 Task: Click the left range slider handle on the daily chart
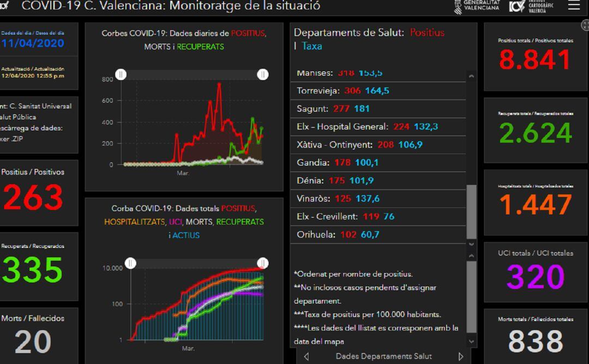click(121, 74)
